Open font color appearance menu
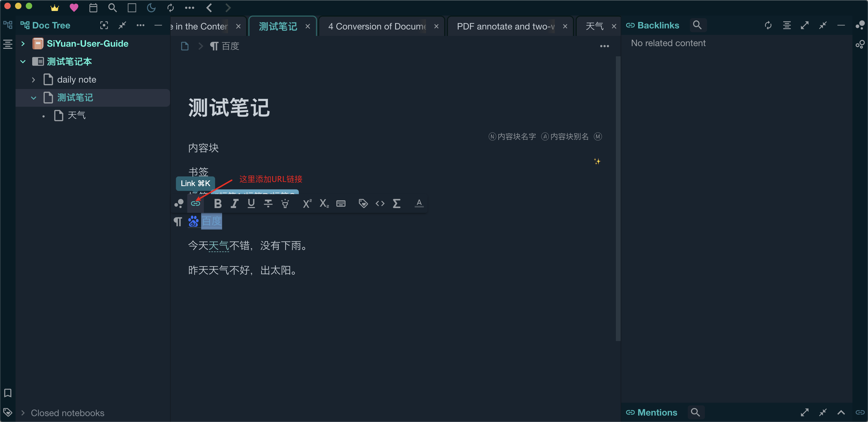The width and height of the screenshot is (868, 422). pyautogui.click(x=419, y=203)
